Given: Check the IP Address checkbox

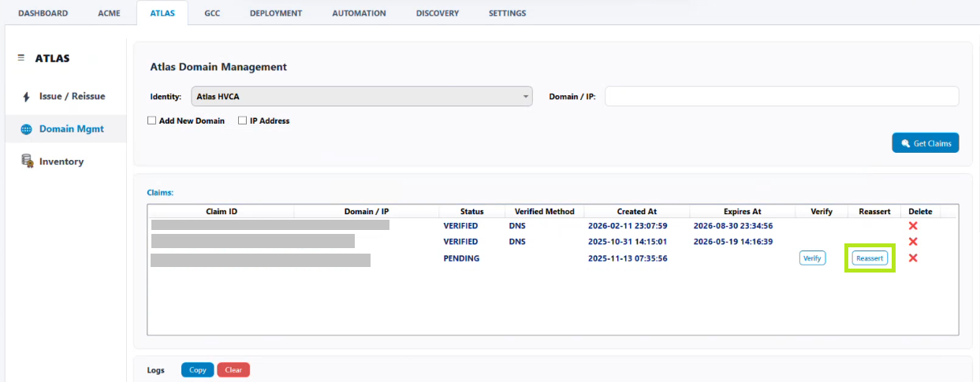Looking at the screenshot, I should point(242,121).
